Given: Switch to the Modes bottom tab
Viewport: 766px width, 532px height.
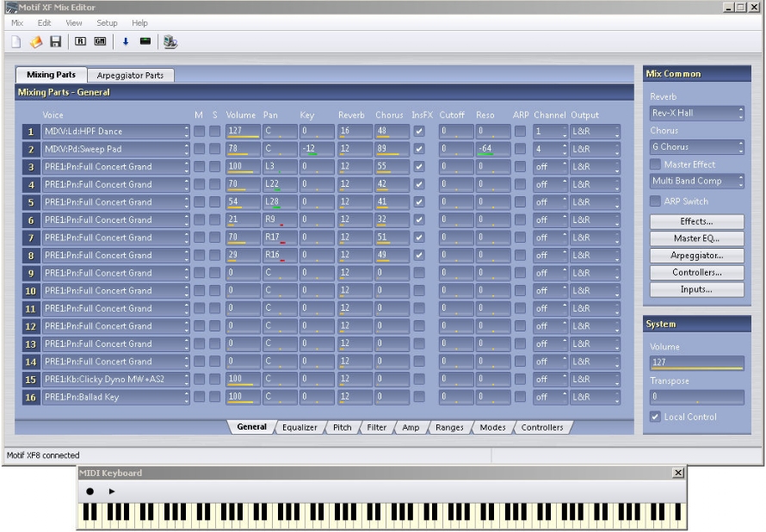Looking at the screenshot, I should click(492, 427).
